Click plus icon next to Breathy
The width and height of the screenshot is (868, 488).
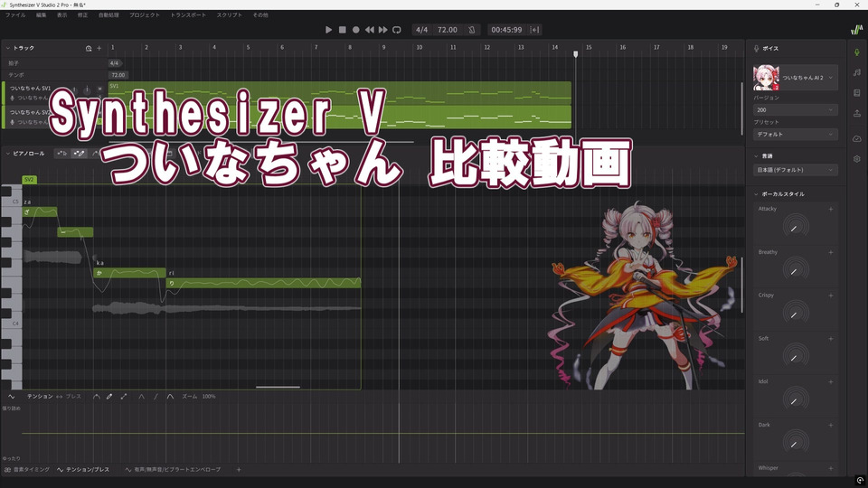(x=831, y=252)
